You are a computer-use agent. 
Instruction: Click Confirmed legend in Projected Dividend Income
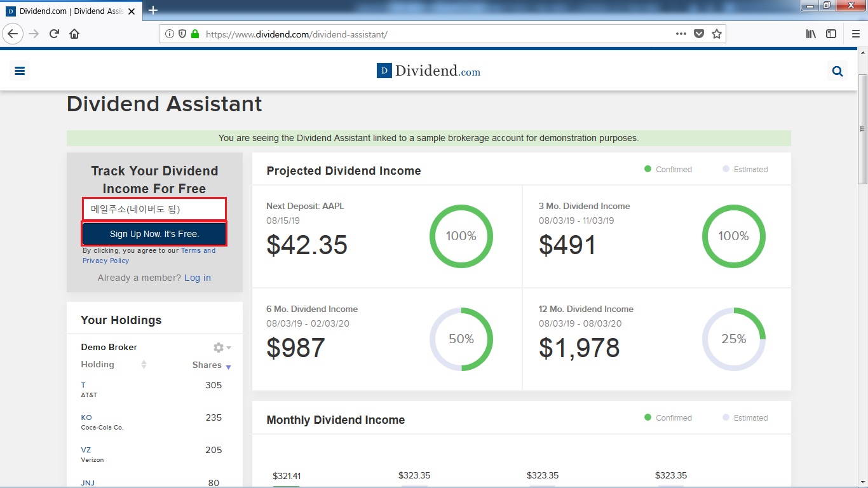668,169
